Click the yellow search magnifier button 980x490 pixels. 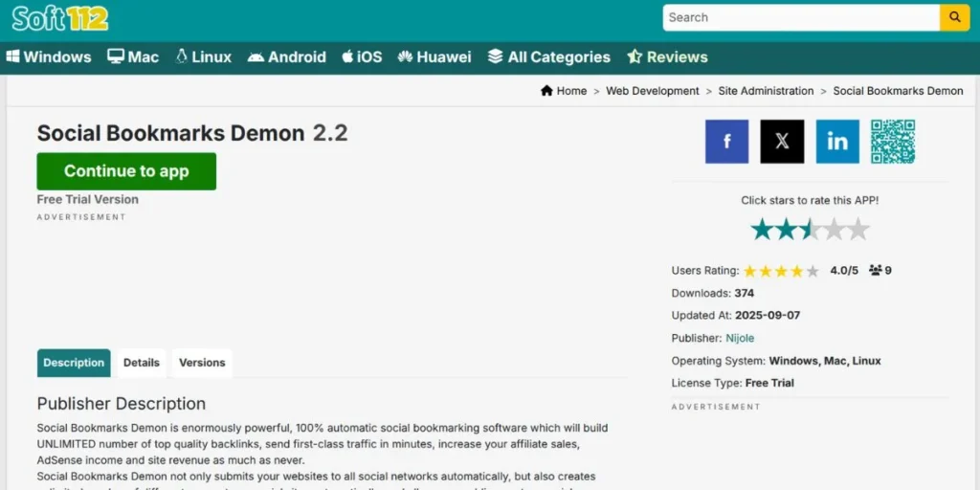coord(954,17)
